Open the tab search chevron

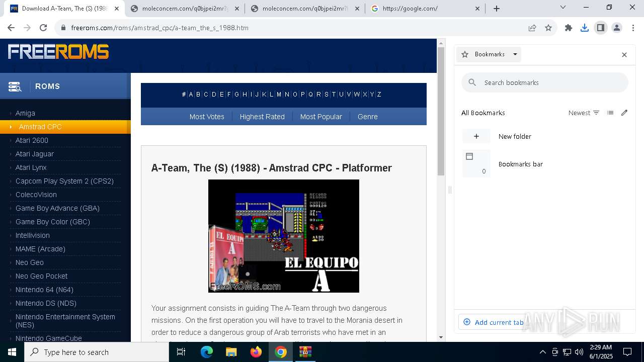point(563,7)
